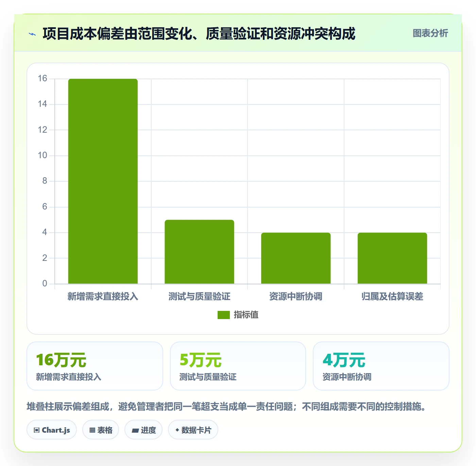Click the 进度 tag chip

point(143,430)
